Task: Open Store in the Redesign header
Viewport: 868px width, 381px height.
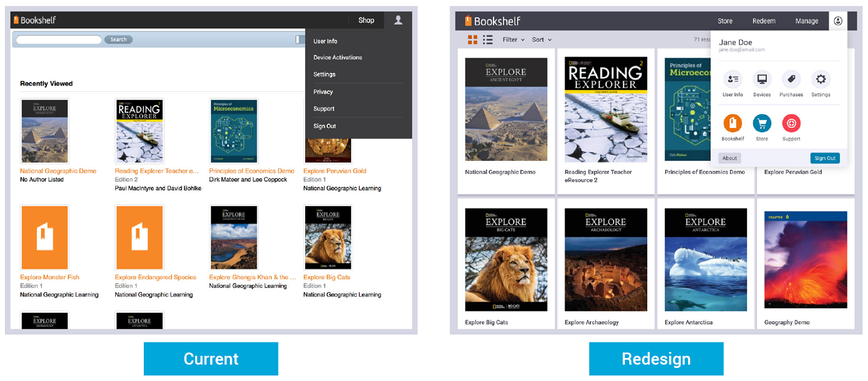Action: [725, 21]
